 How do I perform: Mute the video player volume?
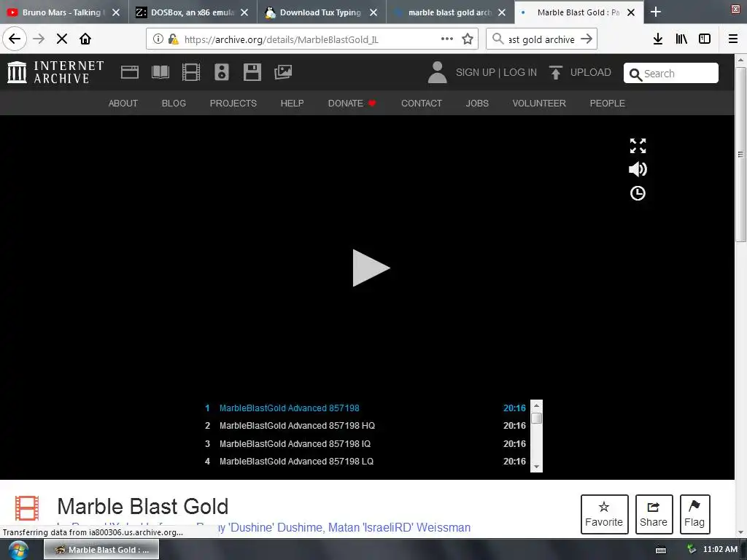638,169
